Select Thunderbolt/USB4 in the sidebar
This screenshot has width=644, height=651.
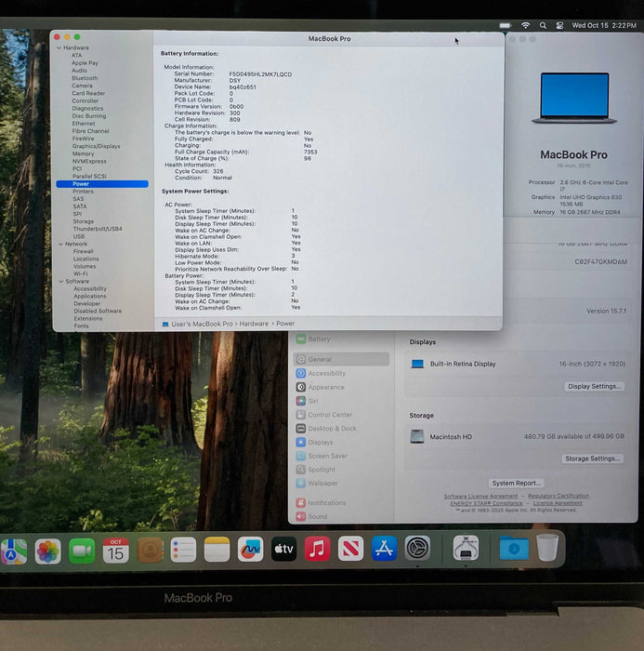coord(98,229)
